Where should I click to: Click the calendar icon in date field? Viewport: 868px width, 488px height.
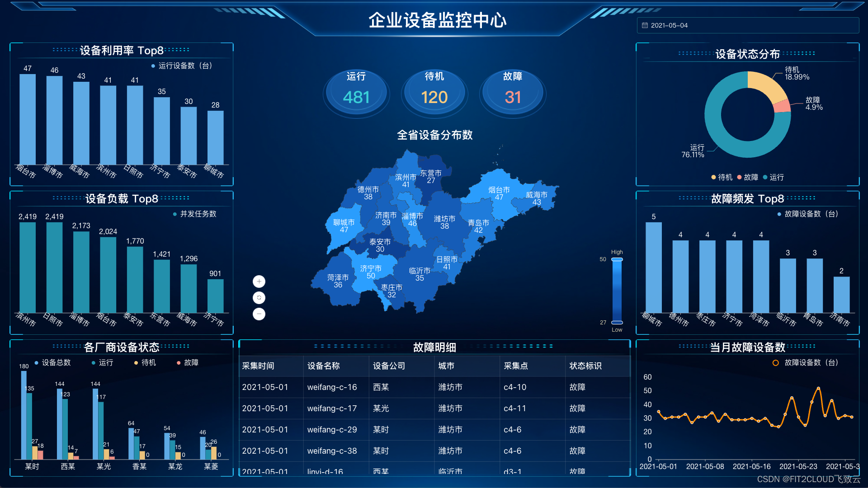pos(645,25)
